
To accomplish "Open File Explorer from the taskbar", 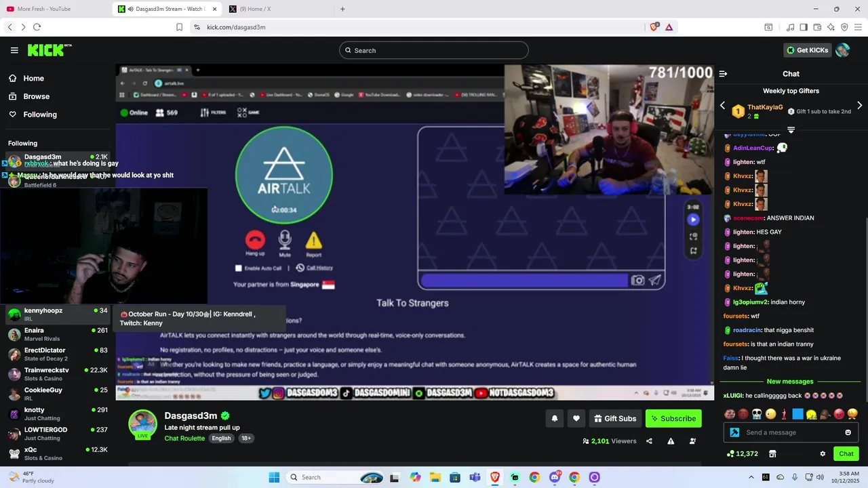I will (435, 477).
